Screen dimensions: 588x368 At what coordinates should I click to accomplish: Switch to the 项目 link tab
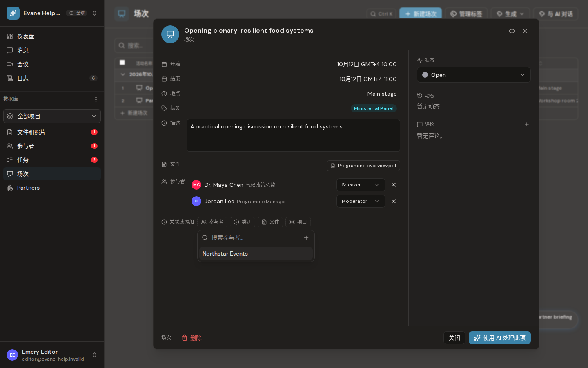(x=298, y=222)
